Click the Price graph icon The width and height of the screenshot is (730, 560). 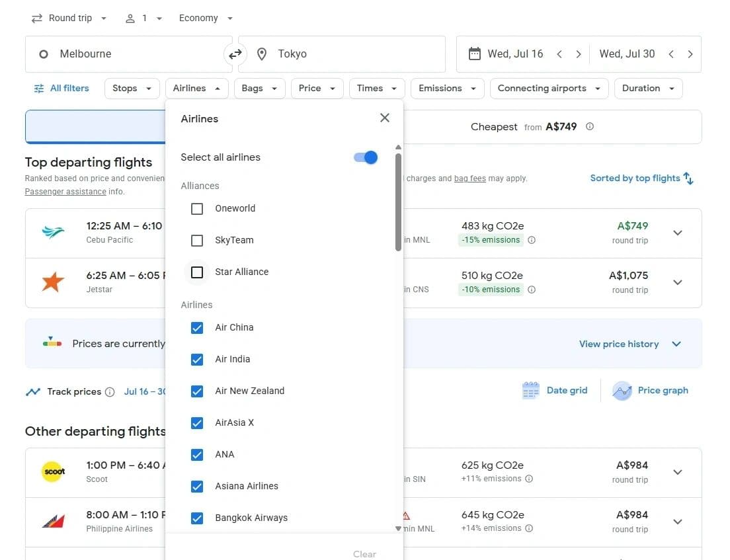[622, 391]
